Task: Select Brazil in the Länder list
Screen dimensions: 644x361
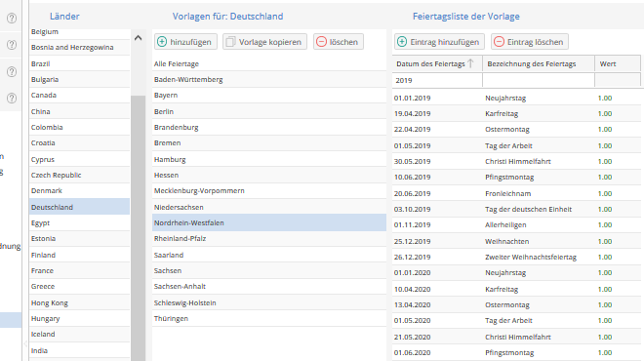Action: [80, 63]
